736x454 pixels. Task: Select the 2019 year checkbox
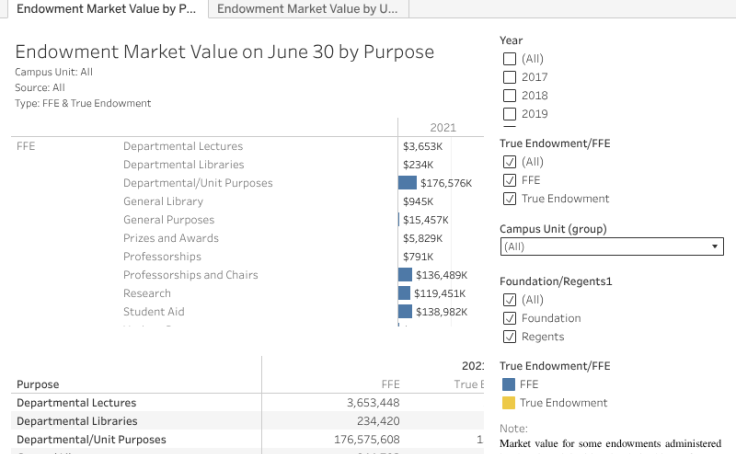tap(509, 114)
